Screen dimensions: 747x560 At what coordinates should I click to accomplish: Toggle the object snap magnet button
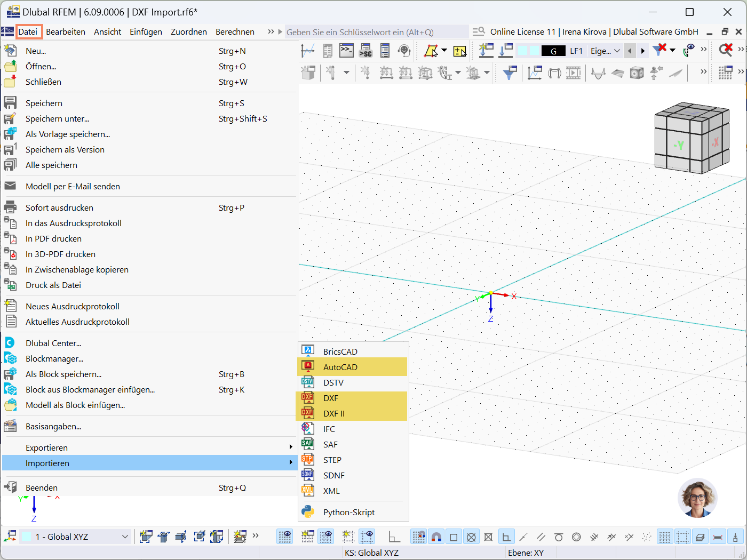click(x=436, y=537)
